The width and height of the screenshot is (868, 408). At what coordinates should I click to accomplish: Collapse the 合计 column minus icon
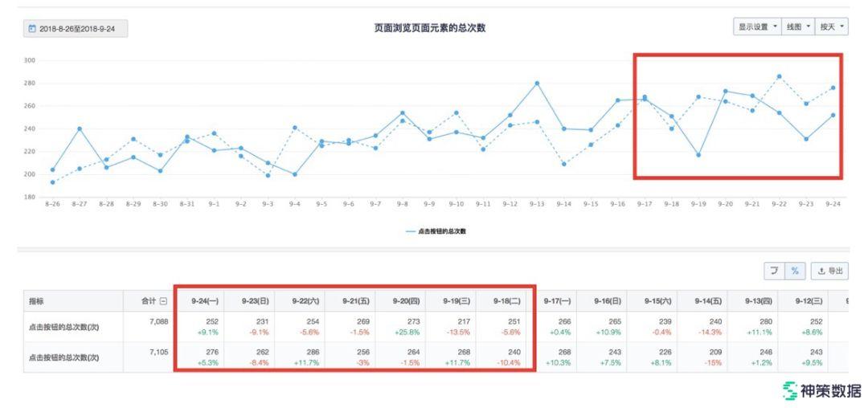pos(164,301)
